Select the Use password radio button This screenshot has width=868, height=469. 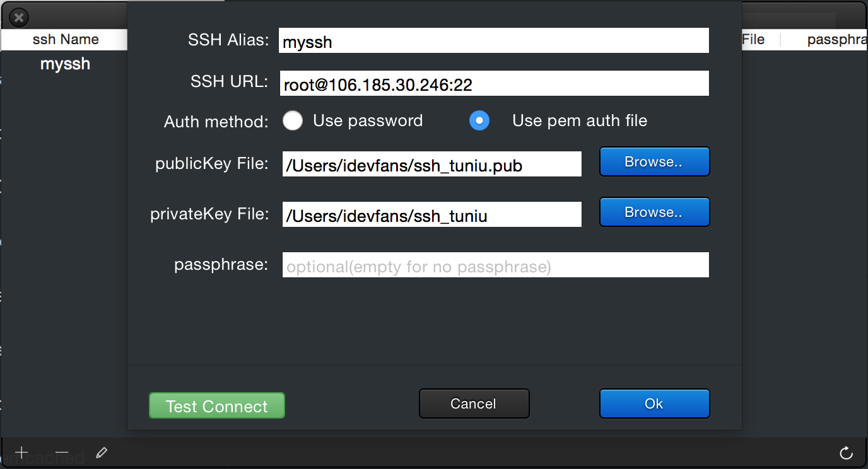293,120
